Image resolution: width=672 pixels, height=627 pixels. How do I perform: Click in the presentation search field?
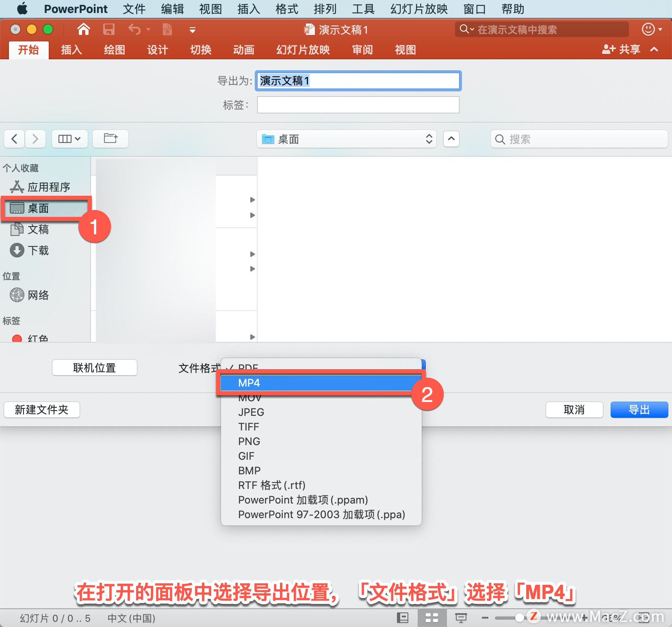(542, 29)
